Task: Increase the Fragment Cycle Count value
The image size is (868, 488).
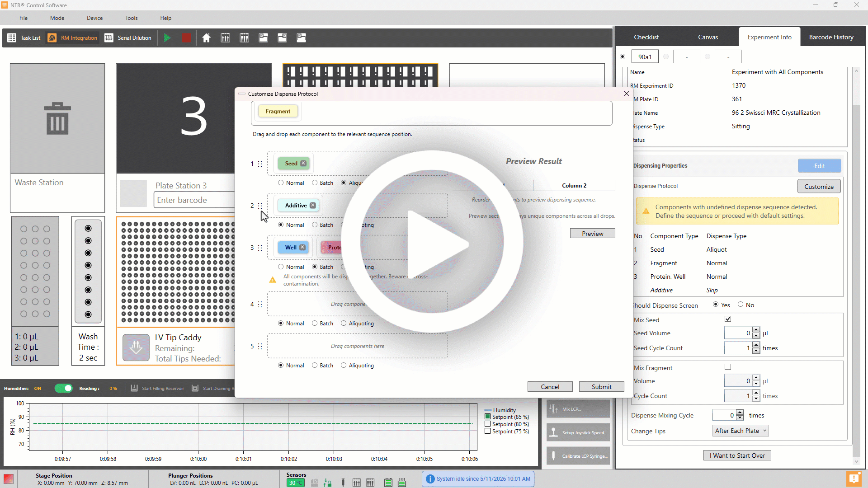Action: click(756, 393)
